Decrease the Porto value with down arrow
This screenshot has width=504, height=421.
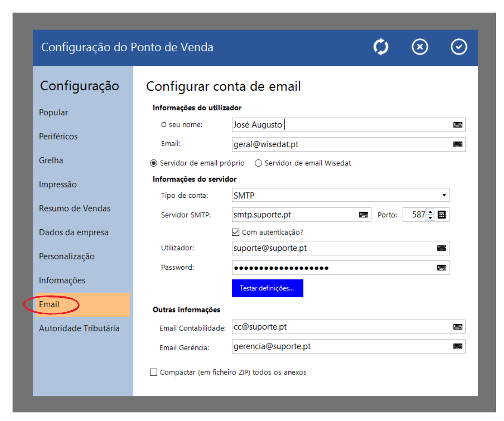(430, 218)
